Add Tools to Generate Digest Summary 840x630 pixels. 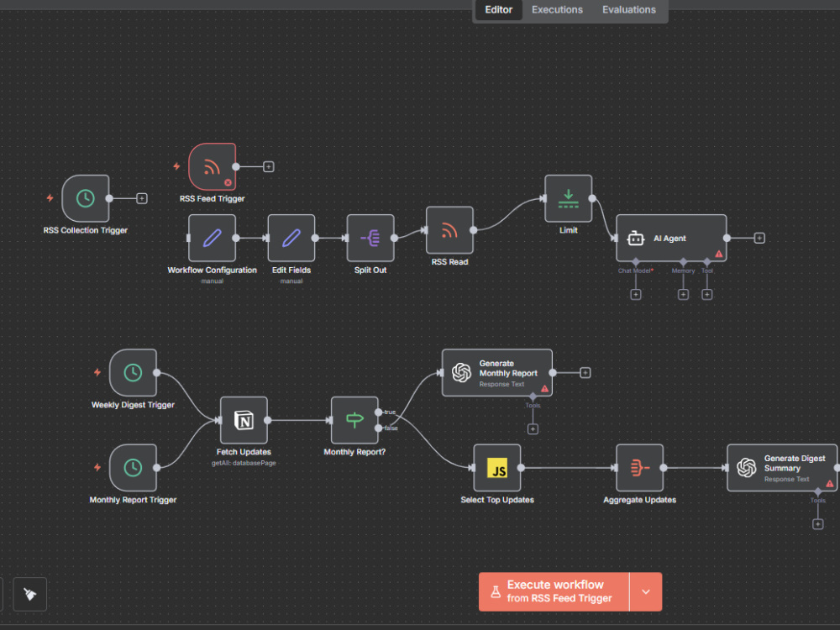[x=817, y=524]
